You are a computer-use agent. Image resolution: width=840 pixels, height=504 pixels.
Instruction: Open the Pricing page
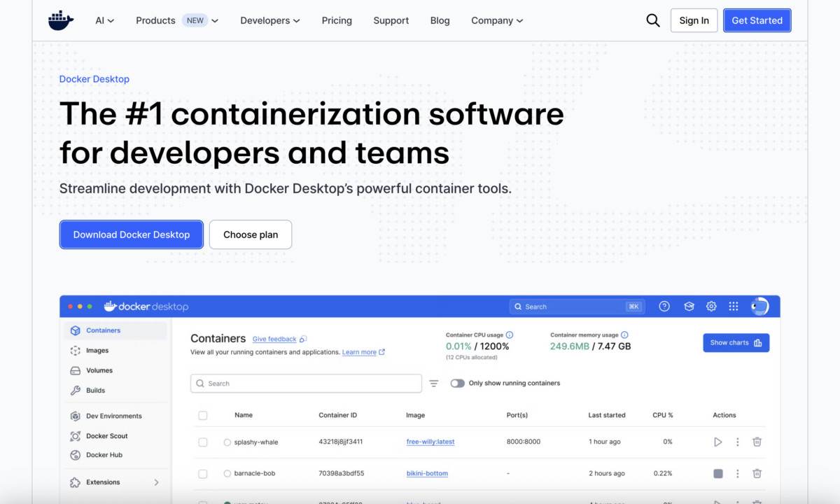pyautogui.click(x=337, y=20)
